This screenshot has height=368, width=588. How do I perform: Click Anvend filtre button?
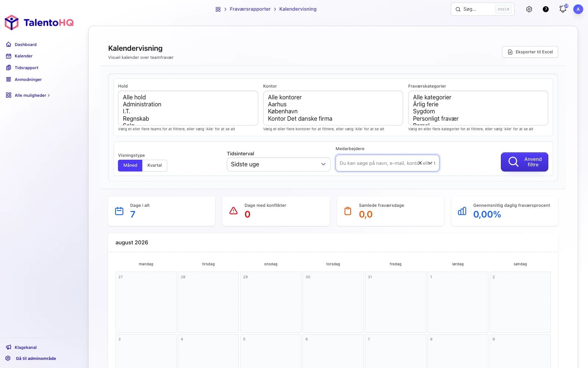point(524,162)
